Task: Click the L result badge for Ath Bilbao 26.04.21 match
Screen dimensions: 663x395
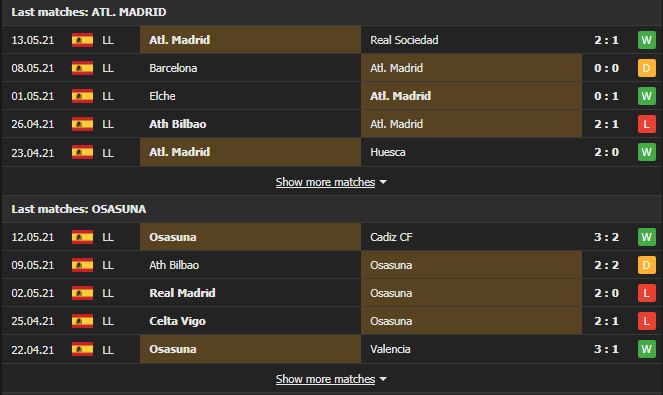Action: (x=647, y=124)
